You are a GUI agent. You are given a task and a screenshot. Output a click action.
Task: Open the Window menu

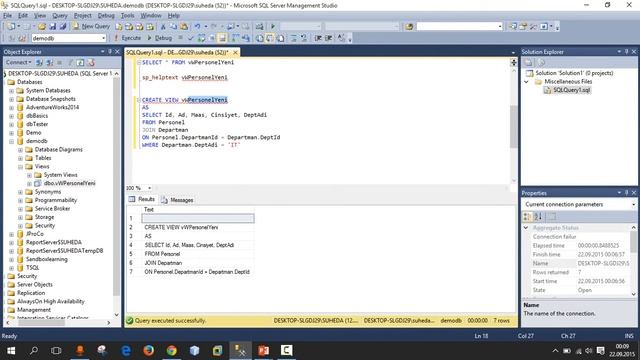[x=151, y=16]
